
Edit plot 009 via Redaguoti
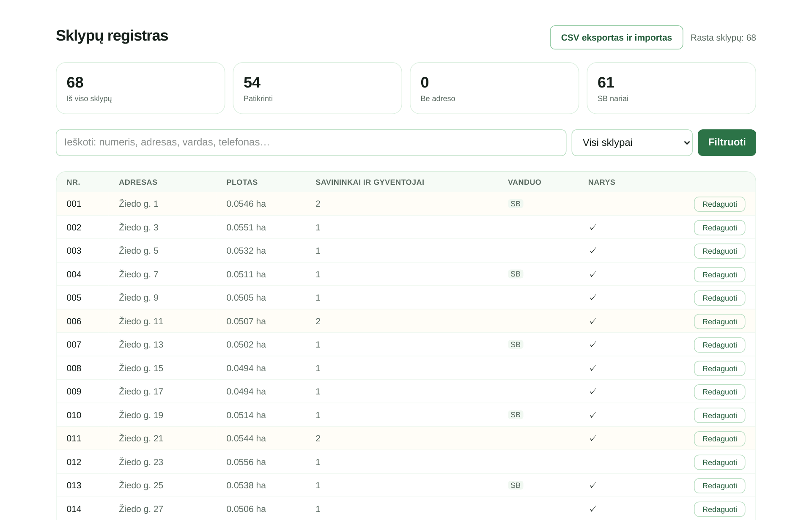pos(719,392)
